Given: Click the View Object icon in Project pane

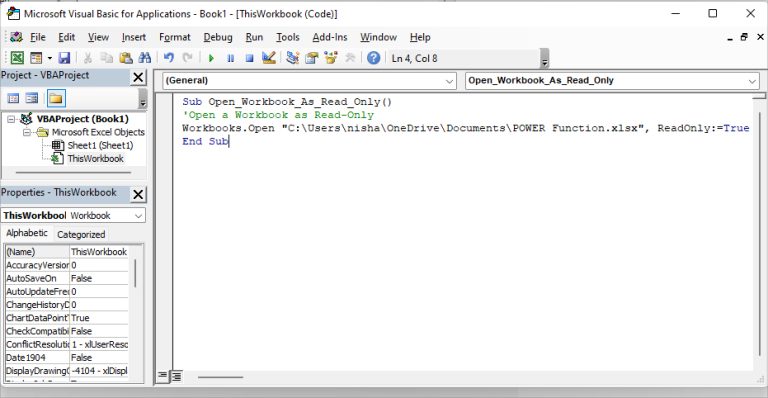Looking at the screenshot, I should 32,98.
